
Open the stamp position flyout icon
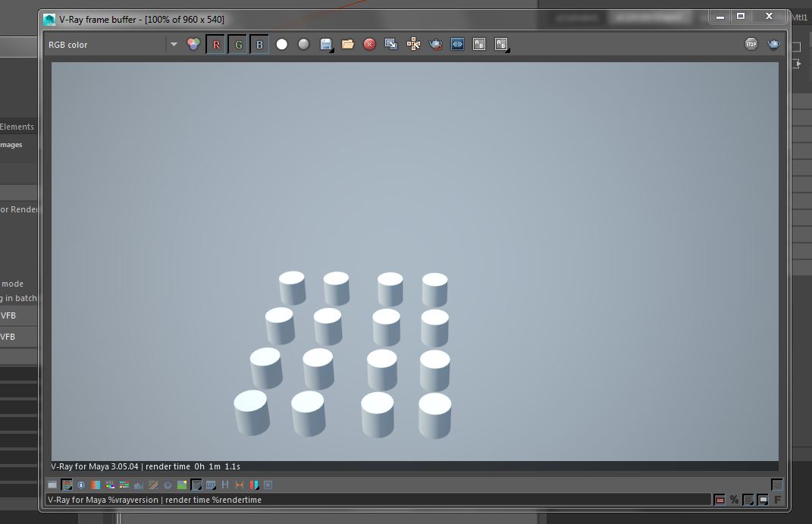763,500
